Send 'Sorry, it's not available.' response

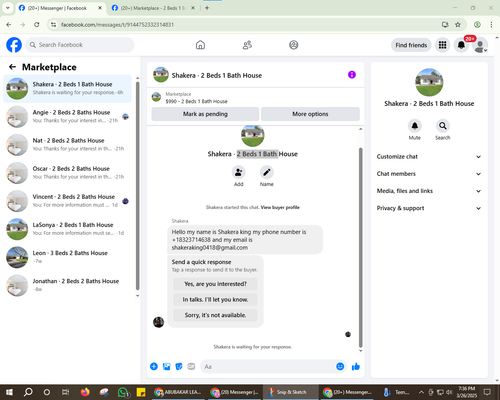(x=215, y=315)
